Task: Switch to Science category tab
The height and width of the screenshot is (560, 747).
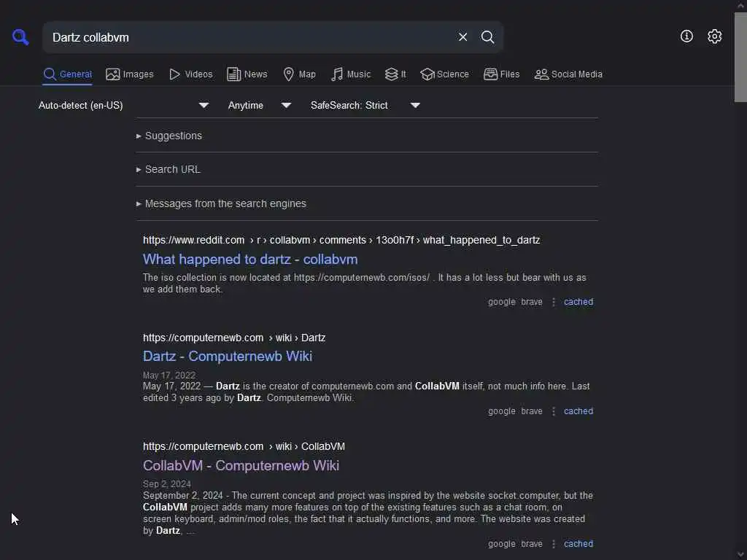Action: 444,74
